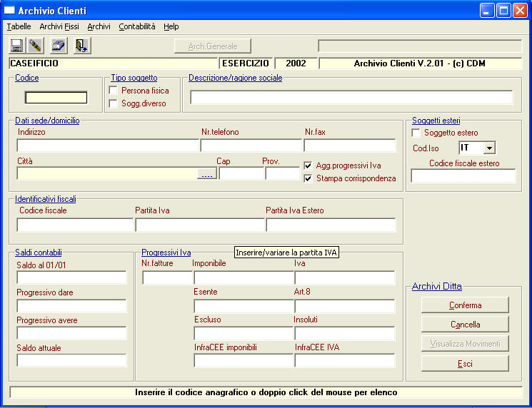Open the Contabilità menu
Screen dimensions: 532x408
(x=137, y=26)
